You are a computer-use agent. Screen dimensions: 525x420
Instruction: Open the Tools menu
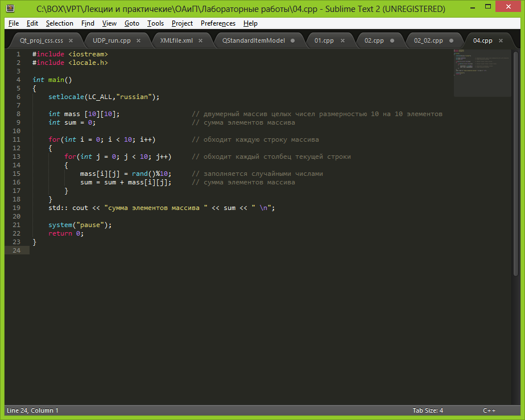155,23
